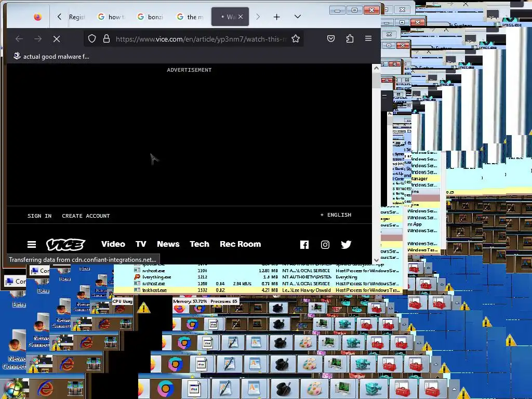The image size is (532, 399).
Task: Open the green-screen monitor app in bottom taskbar
Action: tap(342, 389)
